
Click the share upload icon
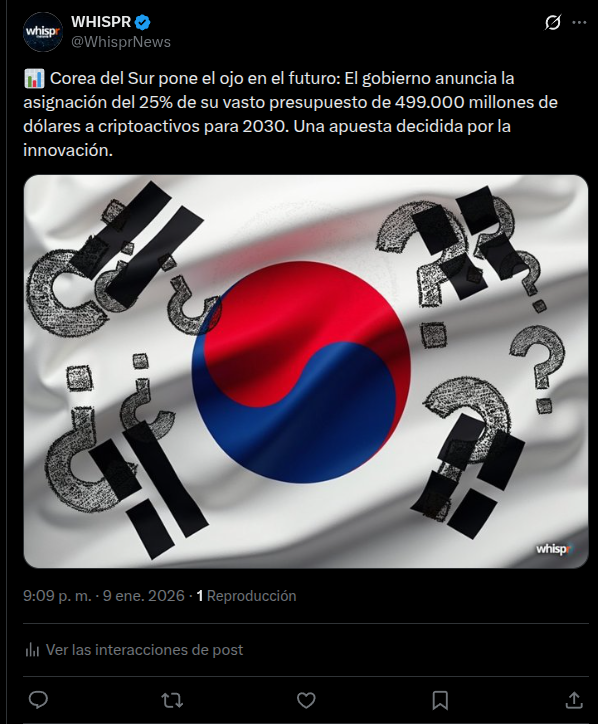(x=574, y=700)
